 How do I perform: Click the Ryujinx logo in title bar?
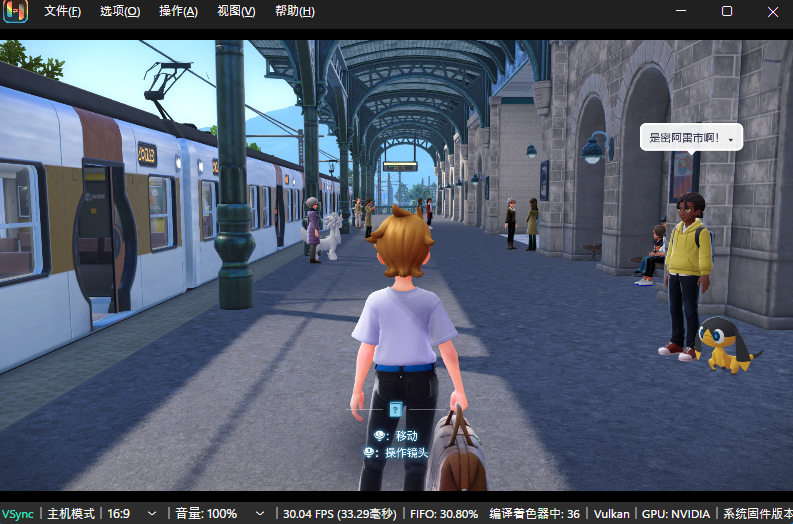(x=15, y=11)
